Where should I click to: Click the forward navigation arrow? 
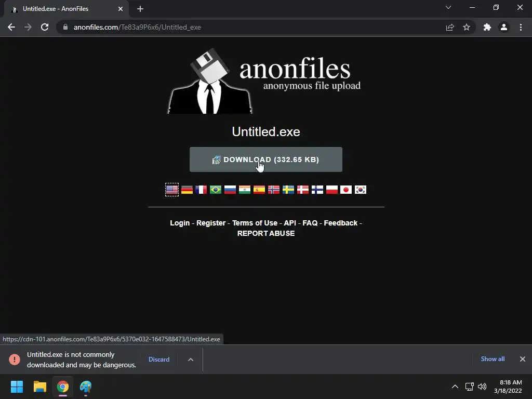[28, 27]
